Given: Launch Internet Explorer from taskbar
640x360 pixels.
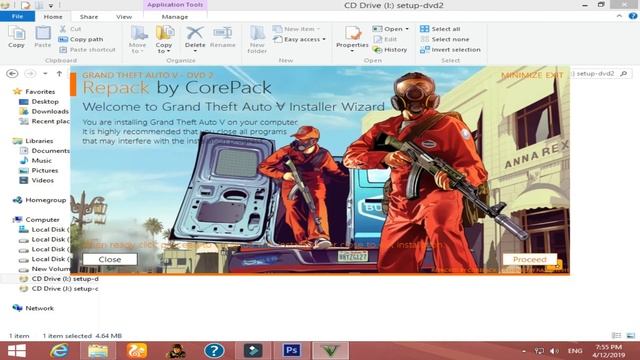Looking at the screenshot, I should point(59,351).
